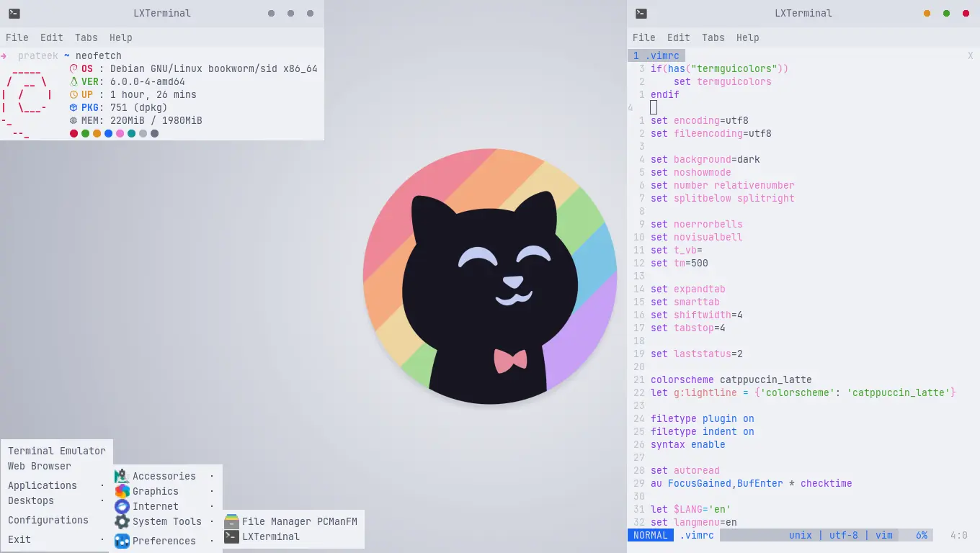980x553 pixels.
Task: Open File menu in right LXTerminal
Action: (x=644, y=37)
